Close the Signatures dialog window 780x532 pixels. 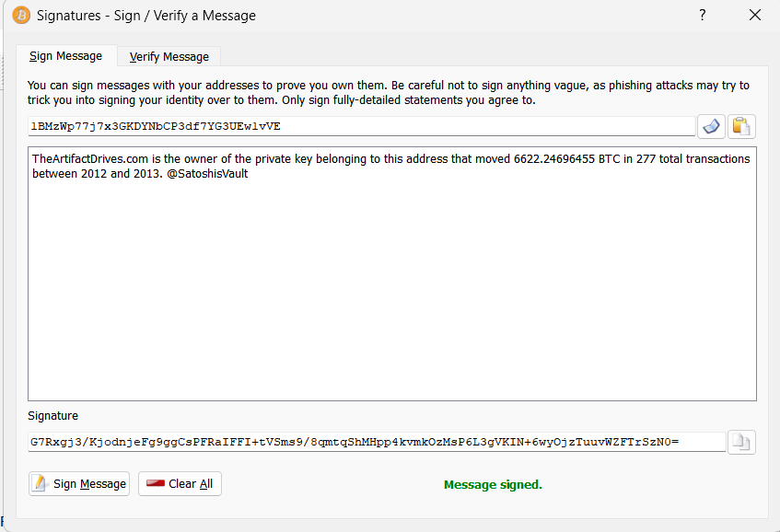click(755, 16)
